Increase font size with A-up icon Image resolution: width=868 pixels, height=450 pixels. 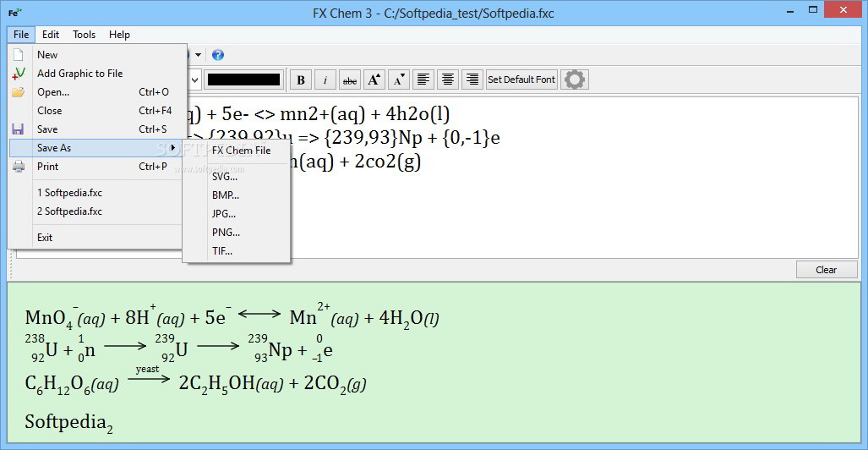374,80
